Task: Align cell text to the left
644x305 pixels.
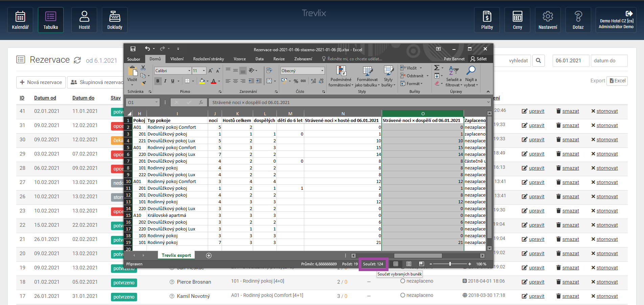Action: click(228, 81)
